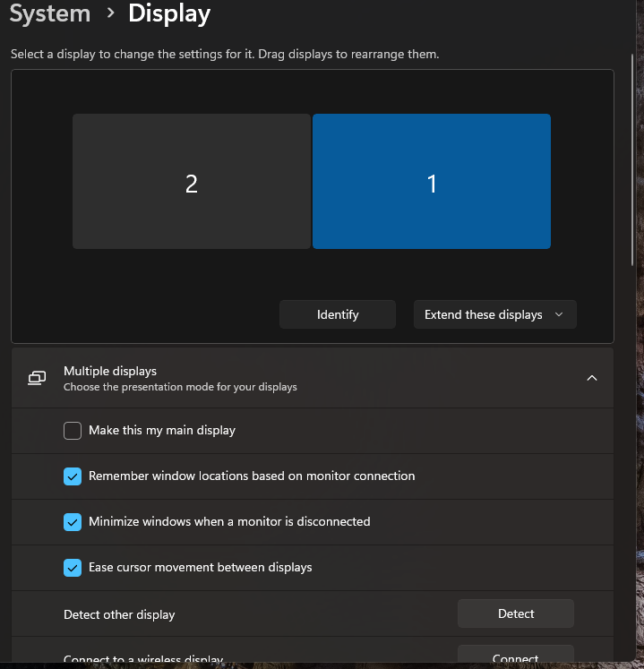Go back to System via breadcrumb
Image resolution: width=644 pixels, height=669 pixels.
point(49,13)
